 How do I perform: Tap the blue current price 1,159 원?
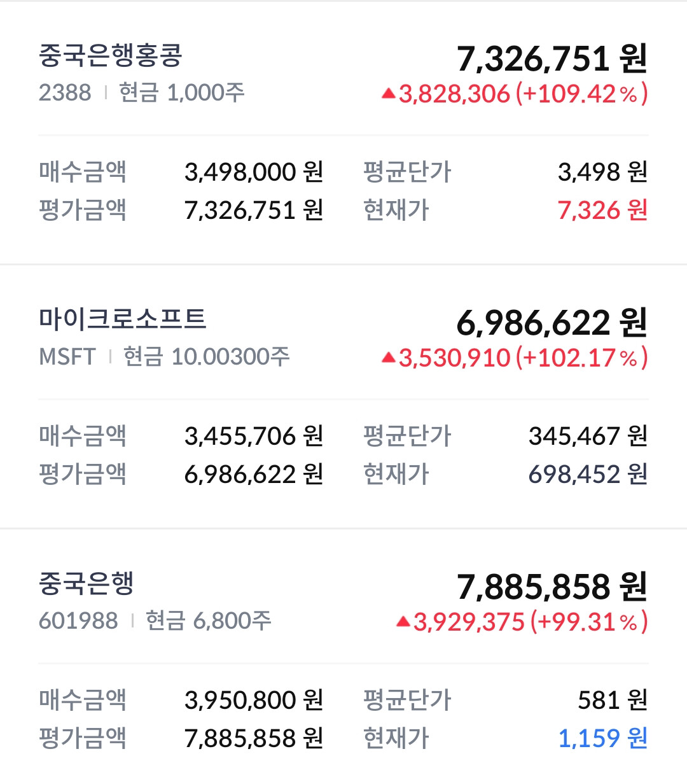pos(602,738)
